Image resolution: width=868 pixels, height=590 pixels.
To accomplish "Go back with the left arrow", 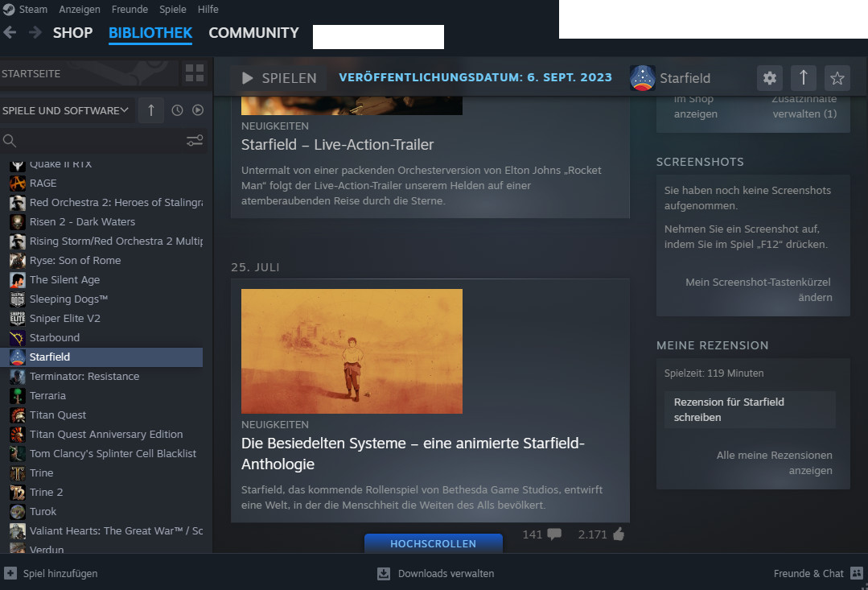I will 10,33.
